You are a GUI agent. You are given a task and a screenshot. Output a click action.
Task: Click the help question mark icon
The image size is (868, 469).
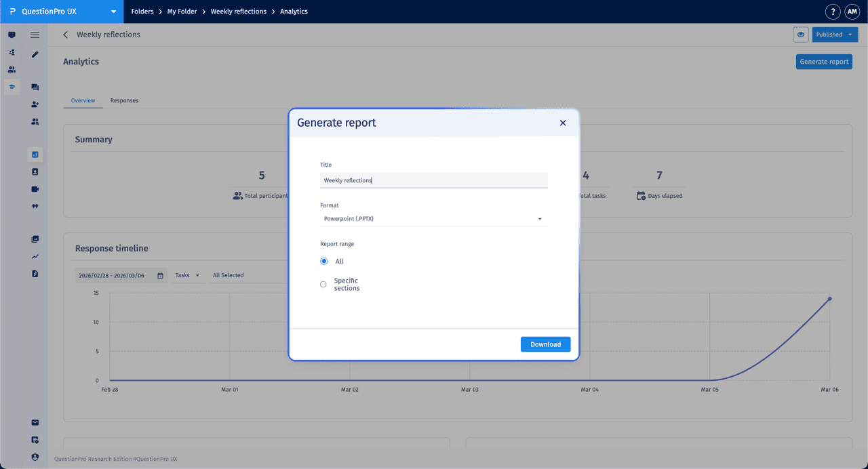coord(832,12)
